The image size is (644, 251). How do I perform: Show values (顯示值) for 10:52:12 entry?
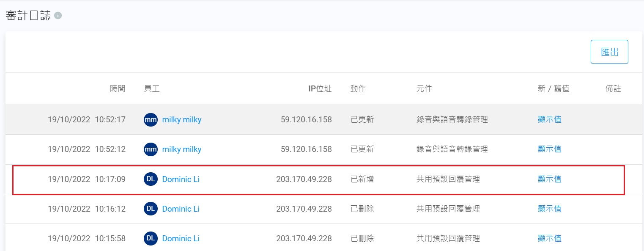(549, 149)
